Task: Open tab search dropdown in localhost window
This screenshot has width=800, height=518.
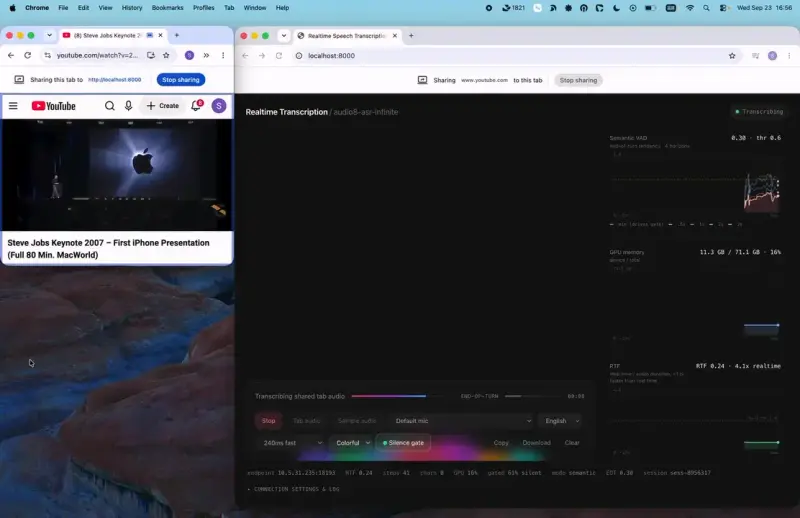Action: tap(284, 36)
